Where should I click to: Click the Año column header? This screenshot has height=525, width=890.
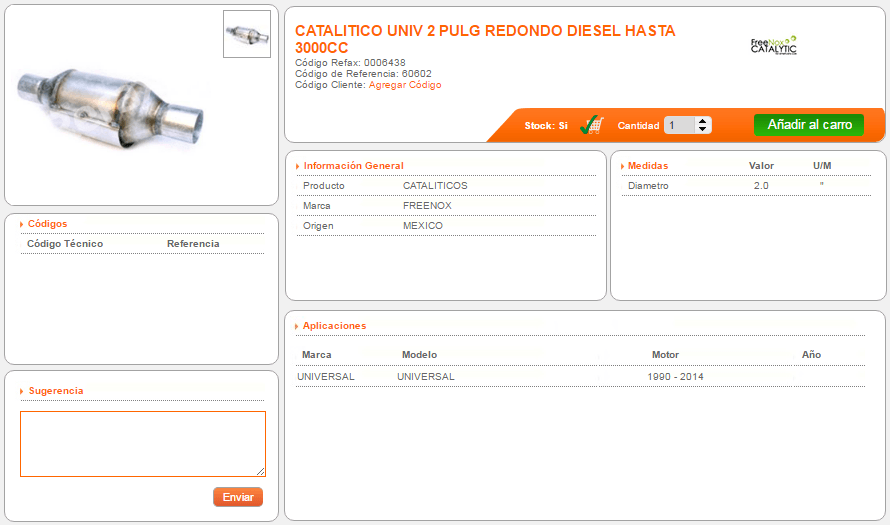(x=812, y=355)
